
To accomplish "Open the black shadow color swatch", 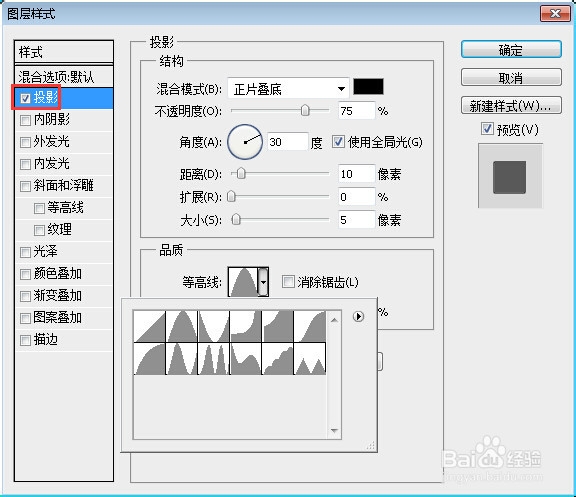I will tap(368, 87).
